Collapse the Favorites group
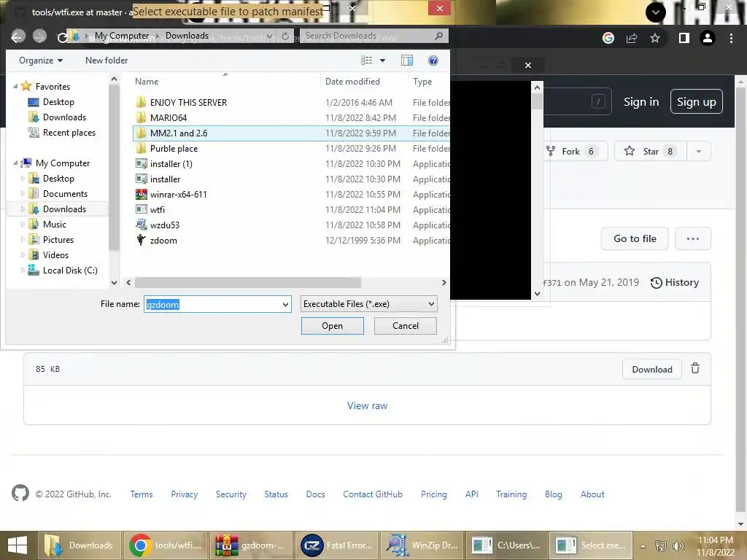This screenshot has height=560, width=747. click(x=15, y=86)
